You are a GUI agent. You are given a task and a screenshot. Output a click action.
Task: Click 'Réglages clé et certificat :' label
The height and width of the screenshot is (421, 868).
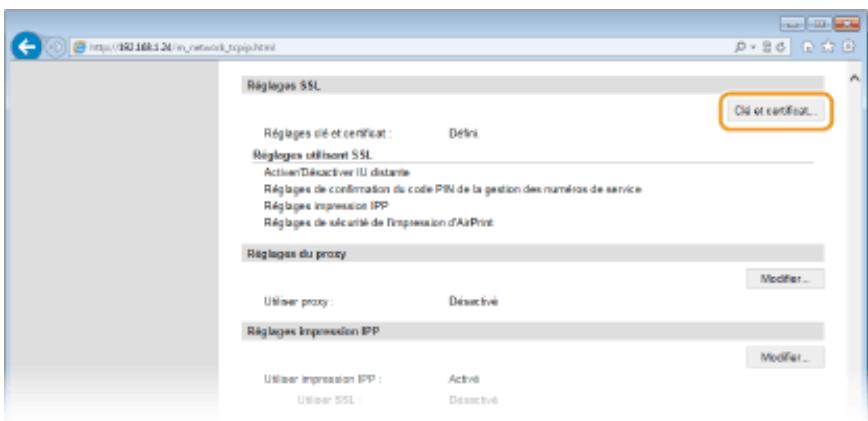[x=328, y=133]
